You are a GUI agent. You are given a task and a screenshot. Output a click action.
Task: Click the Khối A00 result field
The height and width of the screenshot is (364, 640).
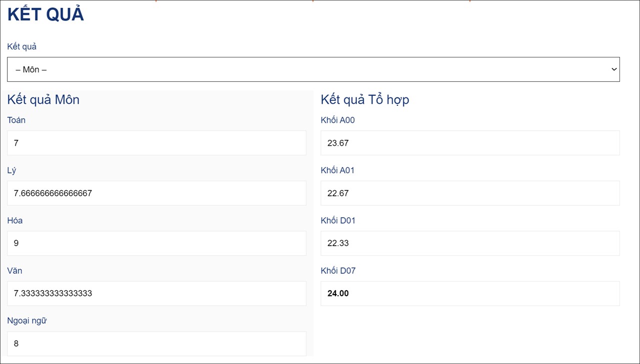pyautogui.click(x=470, y=143)
